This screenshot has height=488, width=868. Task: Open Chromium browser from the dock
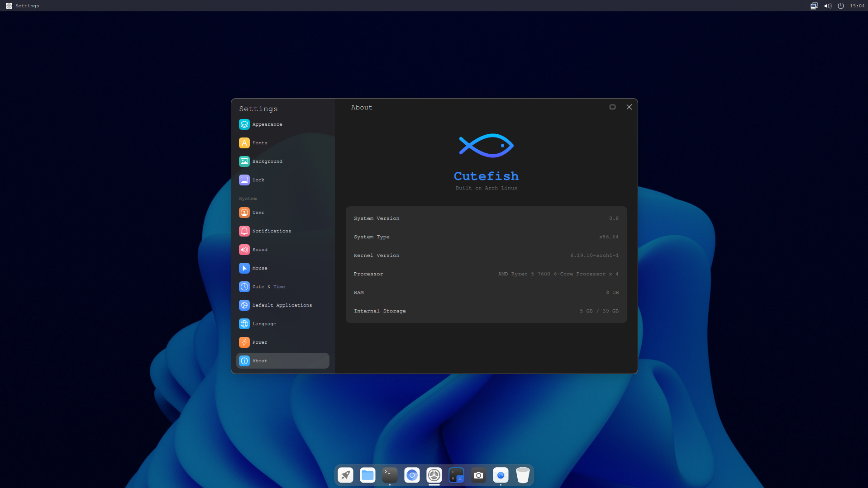click(x=412, y=475)
